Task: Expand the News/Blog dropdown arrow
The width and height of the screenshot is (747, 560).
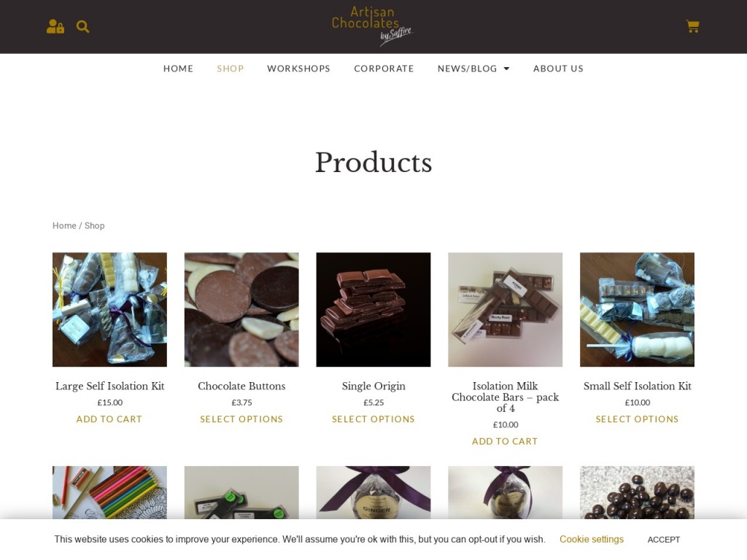Action: tap(506, 69)
